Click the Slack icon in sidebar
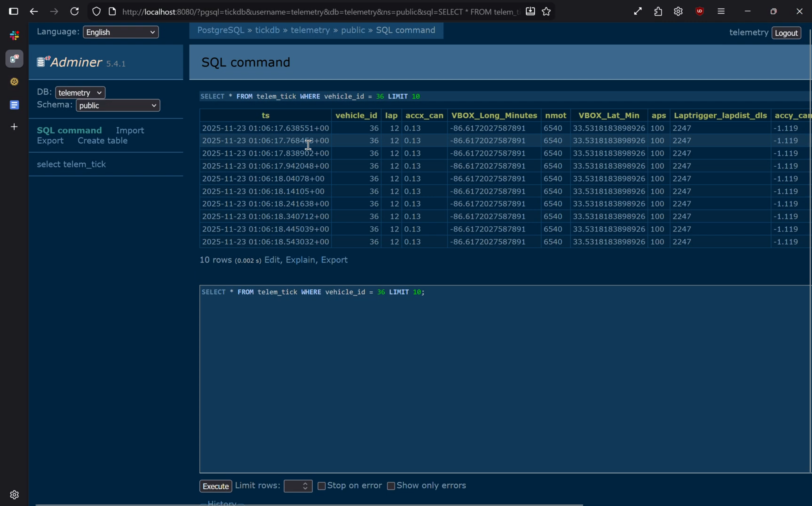The height and width of the screenshot is (506, 812). [x=14, y=35]
